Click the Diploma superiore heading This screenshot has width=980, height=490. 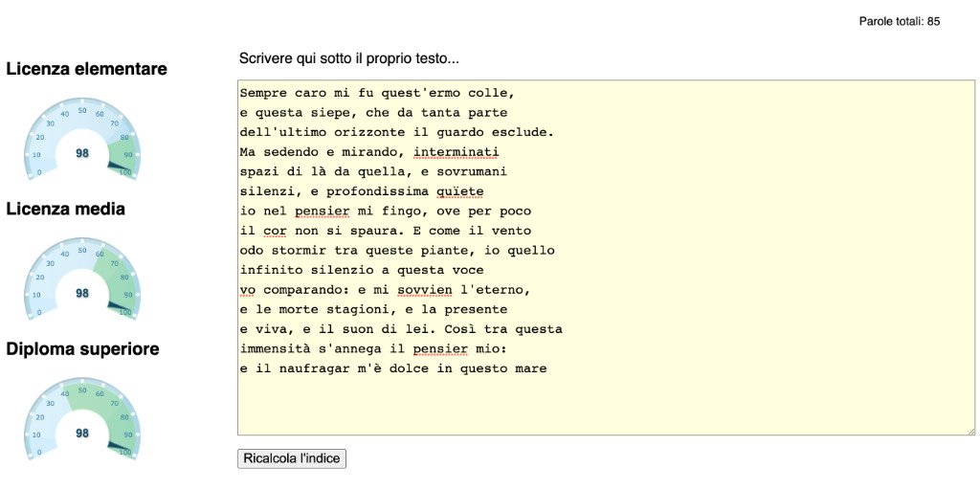point(82,348)
